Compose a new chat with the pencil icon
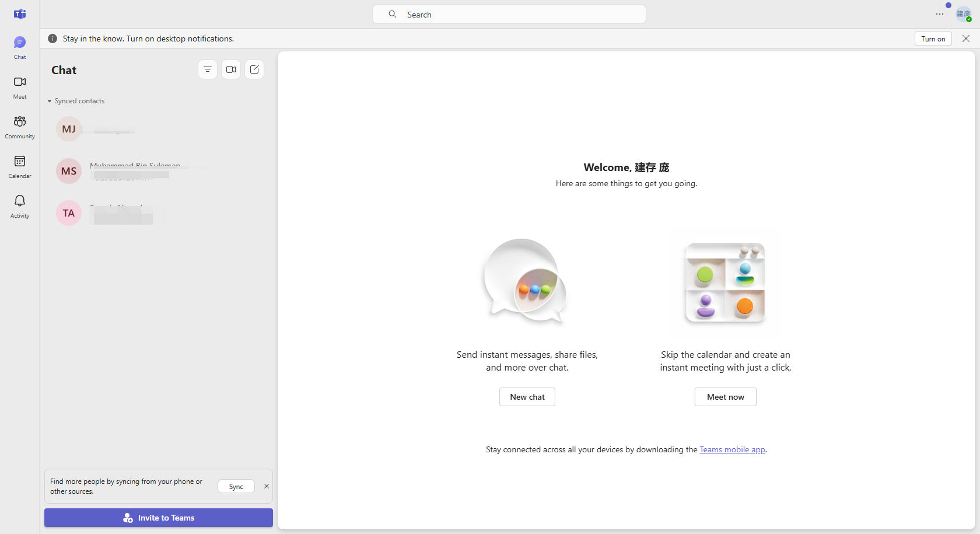Viewport: 980px width, 534px height. point(254,69)
